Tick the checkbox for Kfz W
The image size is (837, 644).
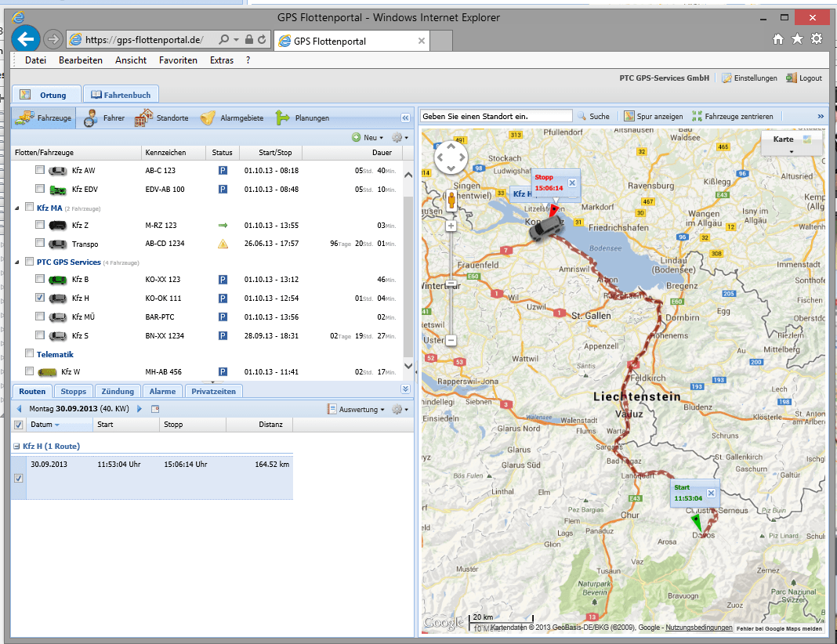[29, 371]
